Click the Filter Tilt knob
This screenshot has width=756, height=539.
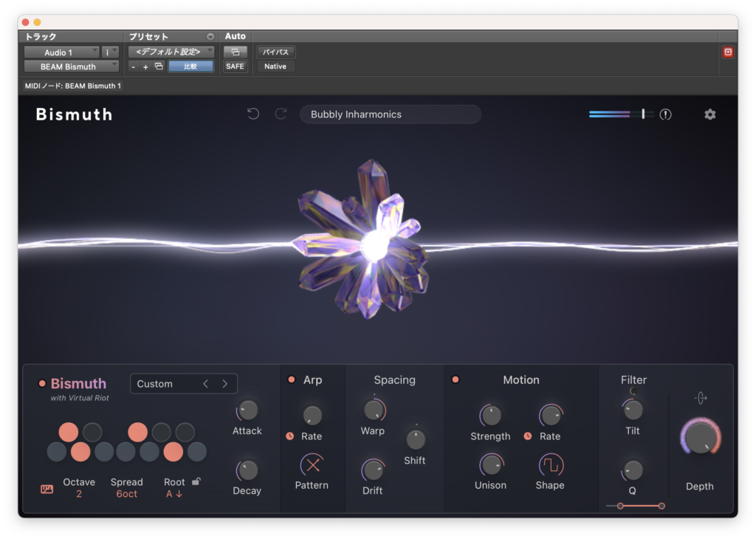click(x=633, y=411)
